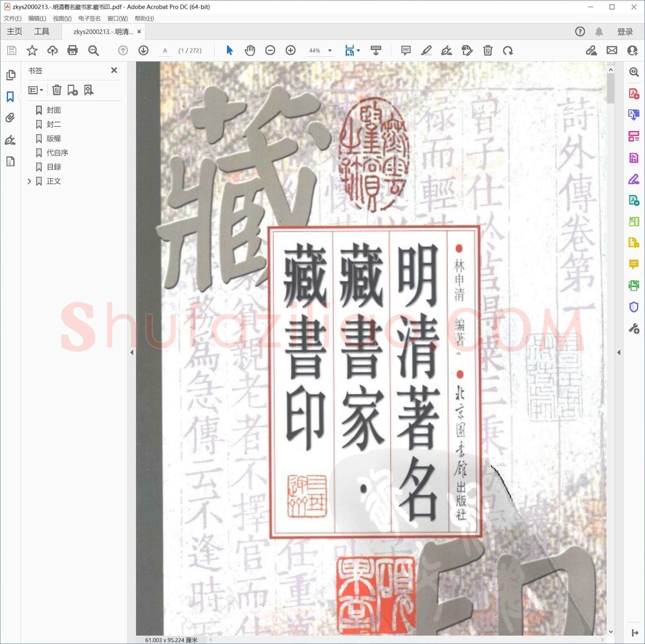Open the zoom percentage dropdown
Viewport: 645px width, 644px height.
(330, 50)
